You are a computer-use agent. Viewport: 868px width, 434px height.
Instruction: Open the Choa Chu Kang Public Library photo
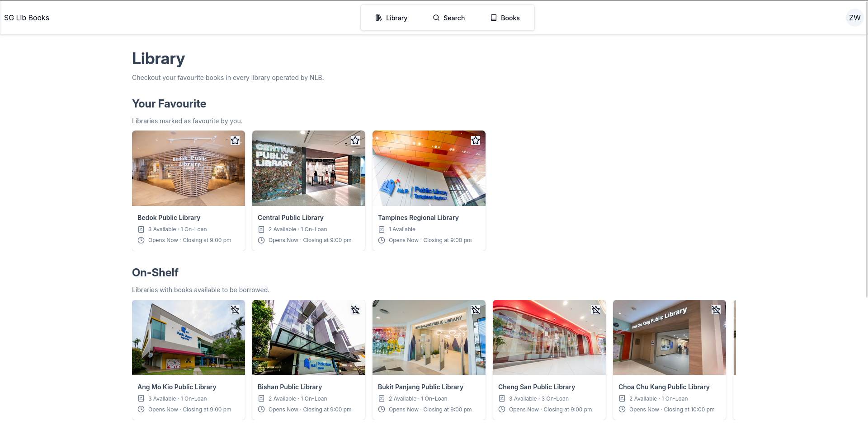pos(670,337)
